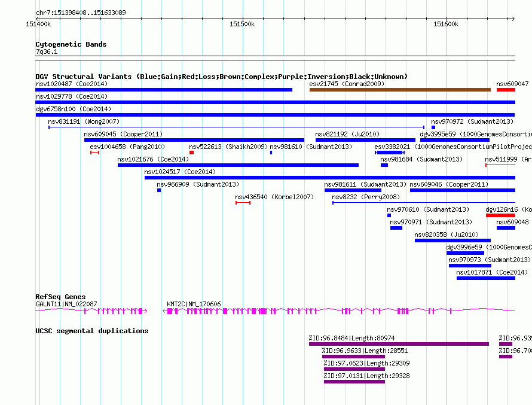Click the nsv609045 (Cooper2011) label

coord(123,134)
